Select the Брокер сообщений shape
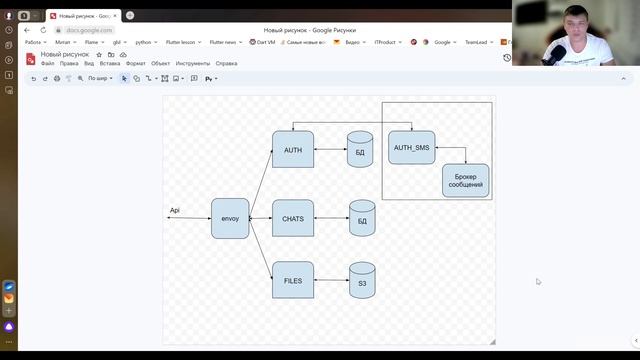The height and width of the screenshot is (360, 640). pos(465,180)
